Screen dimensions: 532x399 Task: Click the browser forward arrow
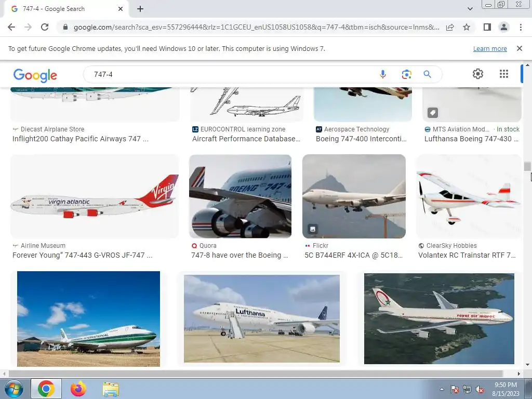coord(28,27)
